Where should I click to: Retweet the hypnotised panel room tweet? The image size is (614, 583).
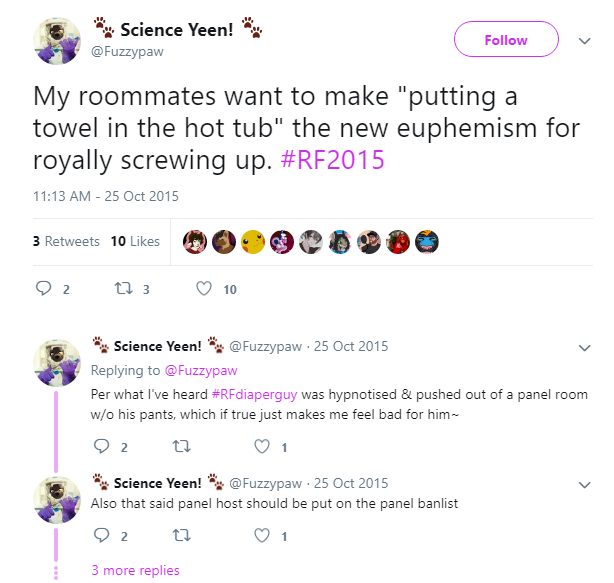point(182,447)
